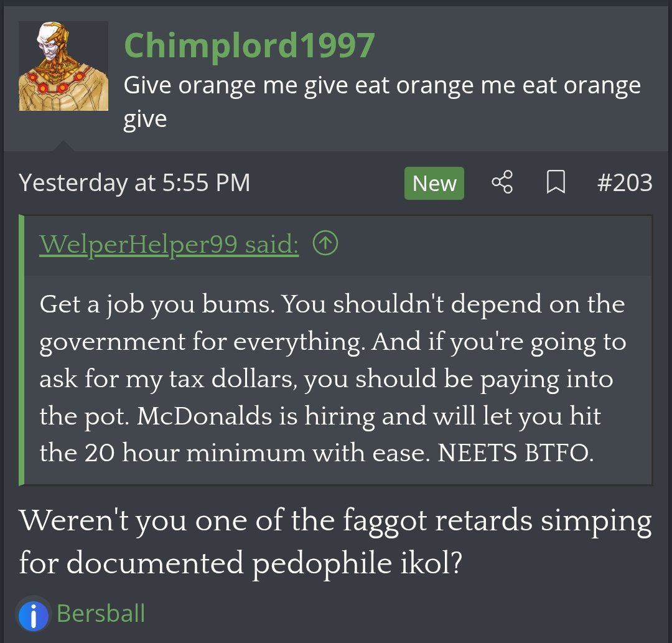Bookmark post #203 with the bookmark icon
The image size is (672, 643).
click(556, 182)
